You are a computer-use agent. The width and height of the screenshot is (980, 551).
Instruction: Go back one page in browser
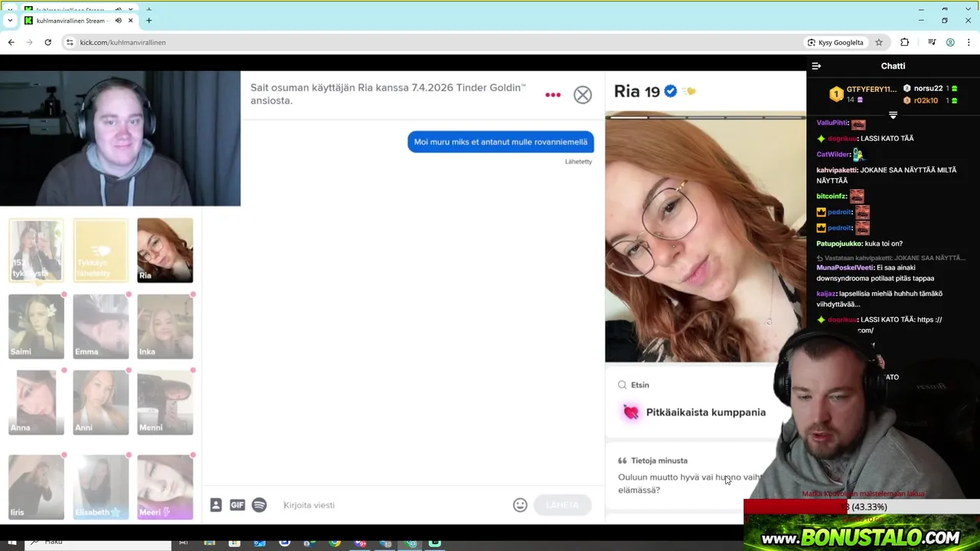(x=11, y=42)
